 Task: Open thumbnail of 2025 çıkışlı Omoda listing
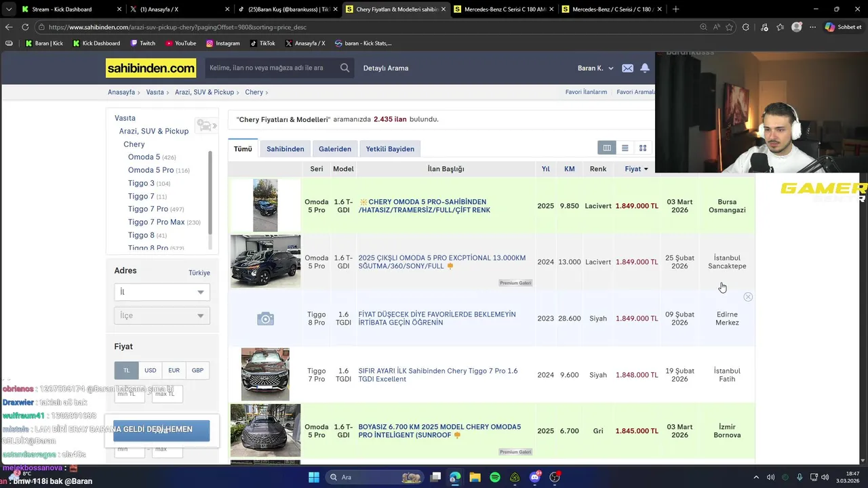(265, 261)
